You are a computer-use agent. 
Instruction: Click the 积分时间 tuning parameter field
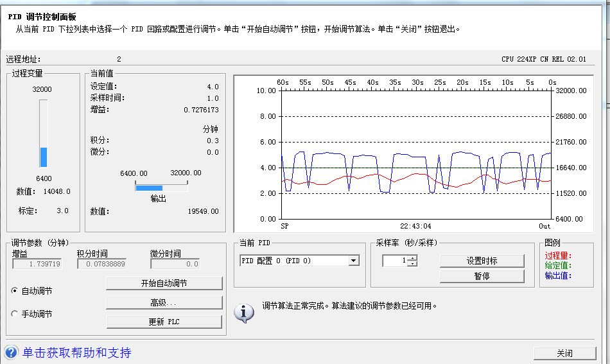point(102,264)
